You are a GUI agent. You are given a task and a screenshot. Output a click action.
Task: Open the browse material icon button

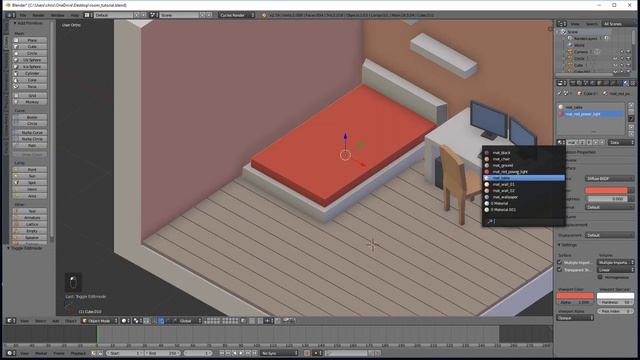pos(561,142)
